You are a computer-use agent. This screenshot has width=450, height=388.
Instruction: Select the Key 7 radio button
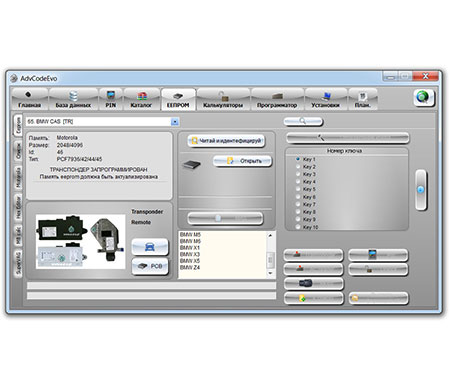(x=298, y=204)
